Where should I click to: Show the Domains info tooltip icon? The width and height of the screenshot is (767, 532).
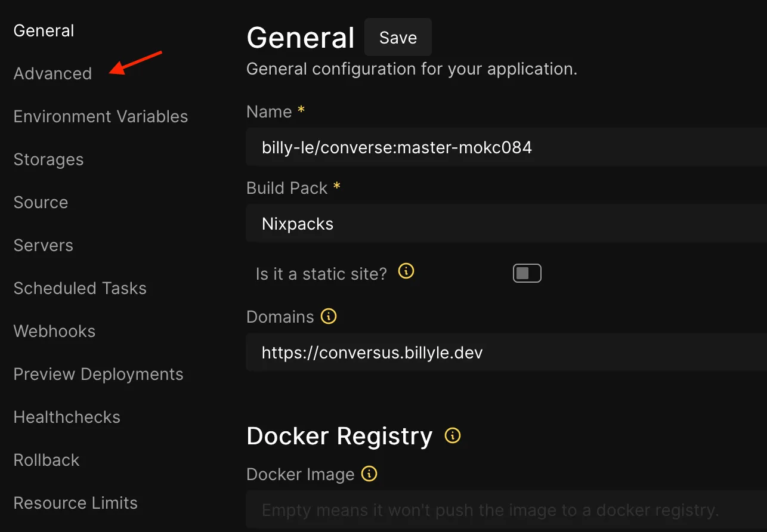click(329, 316)
